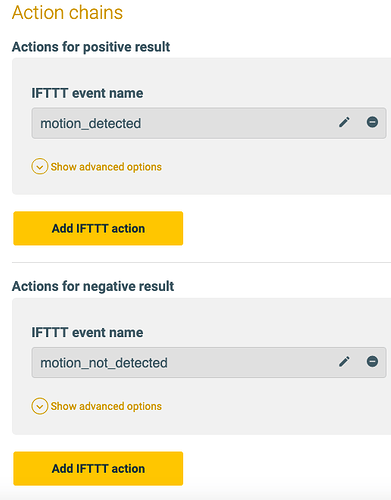Select the 'Action chains' page heading
This screenshot has width=391, height=500.
[x=67, y=13]
